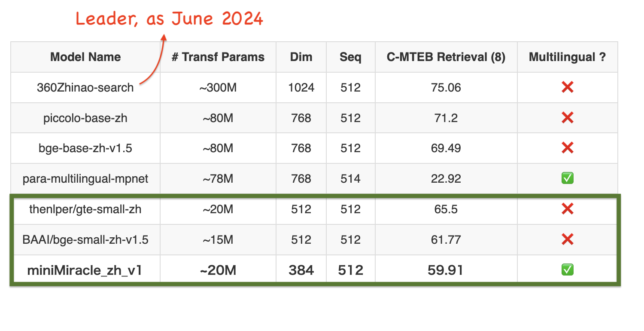Click the 'Leader, as June 2024' annotation
644x331 pixels.
(x=169, y=19)
